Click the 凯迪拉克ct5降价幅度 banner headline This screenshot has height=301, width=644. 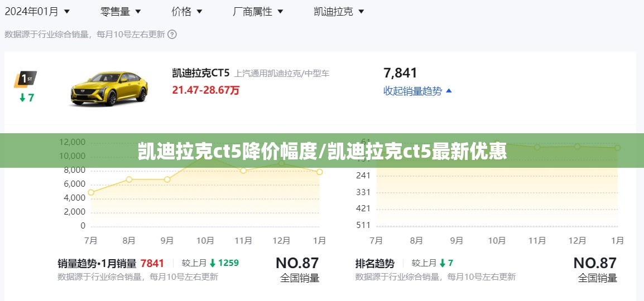pyautogui.click(x=229, y=151)
